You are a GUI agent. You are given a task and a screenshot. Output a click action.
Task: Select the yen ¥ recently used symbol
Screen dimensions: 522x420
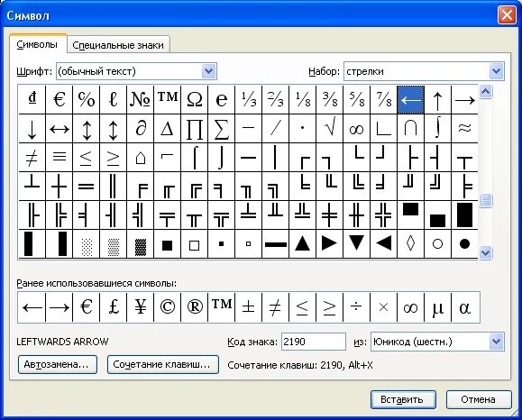click(140, 307)
